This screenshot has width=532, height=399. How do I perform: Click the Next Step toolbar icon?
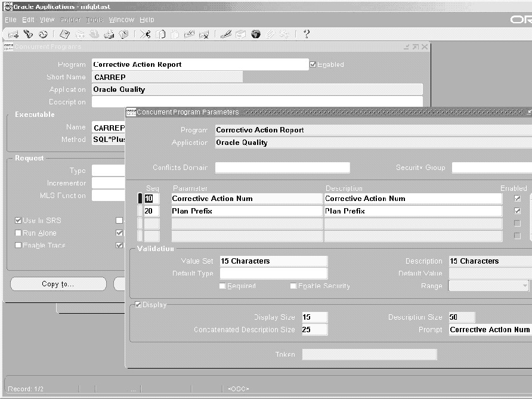click(80, 34)
